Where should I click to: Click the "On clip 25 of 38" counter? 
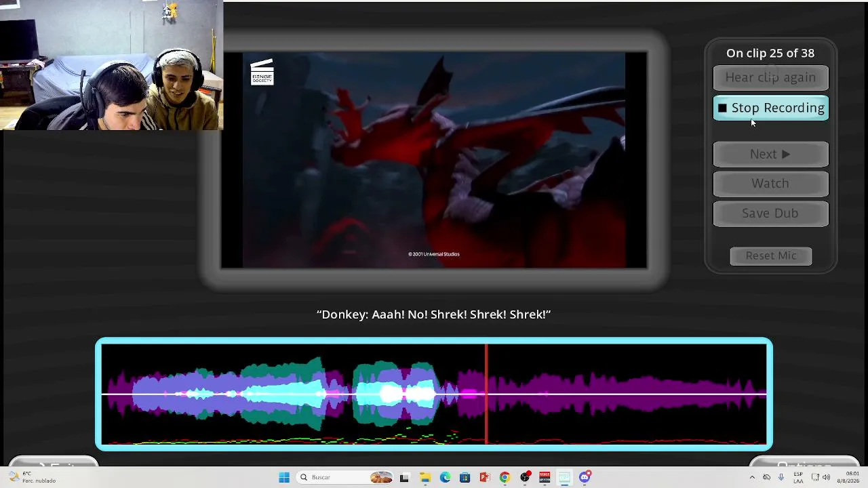(770, 53)
